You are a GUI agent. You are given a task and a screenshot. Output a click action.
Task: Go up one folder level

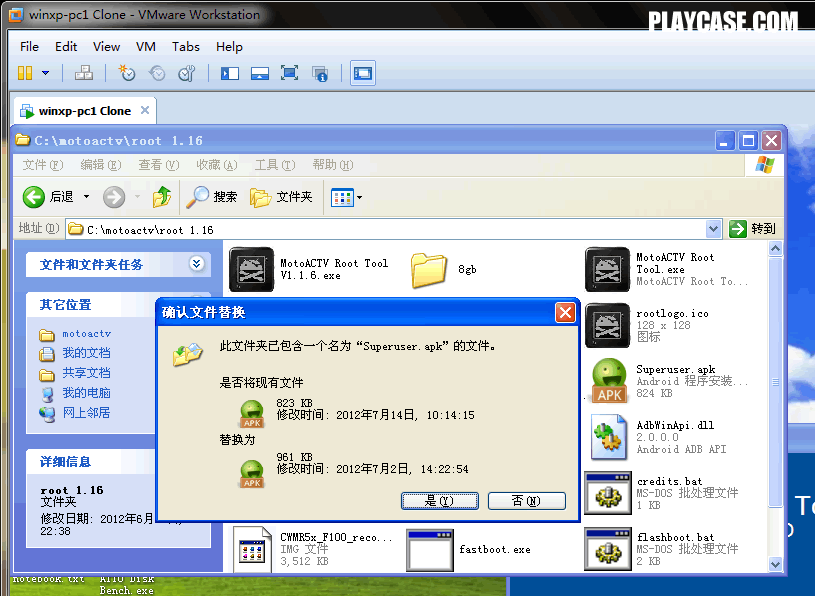pyautogui.click(x=162, y=197)
